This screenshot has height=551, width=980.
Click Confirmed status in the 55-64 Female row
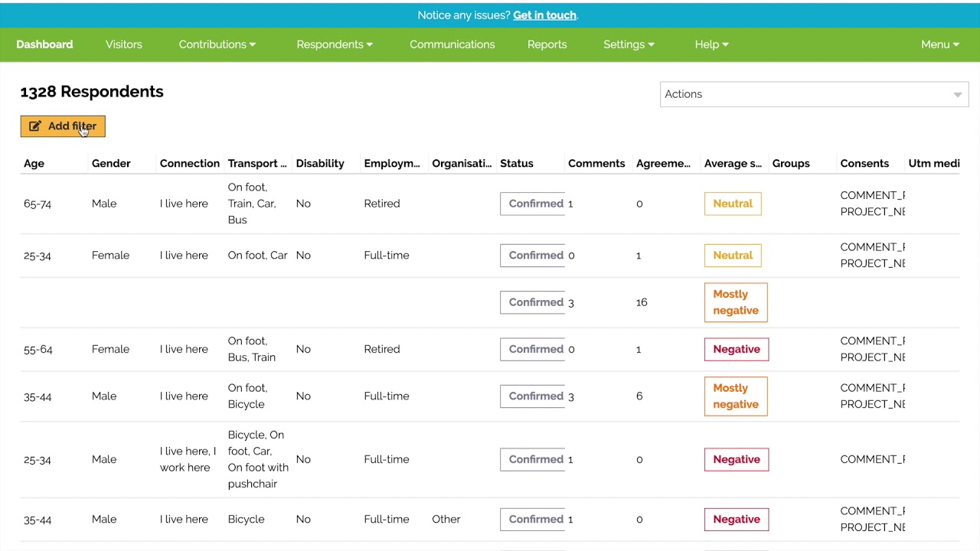(x=533, y=349)
